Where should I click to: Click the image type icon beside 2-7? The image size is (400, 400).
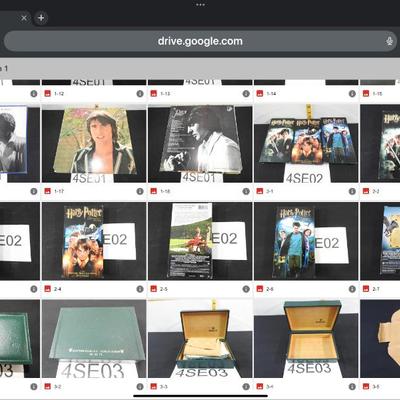coord(366,289)
